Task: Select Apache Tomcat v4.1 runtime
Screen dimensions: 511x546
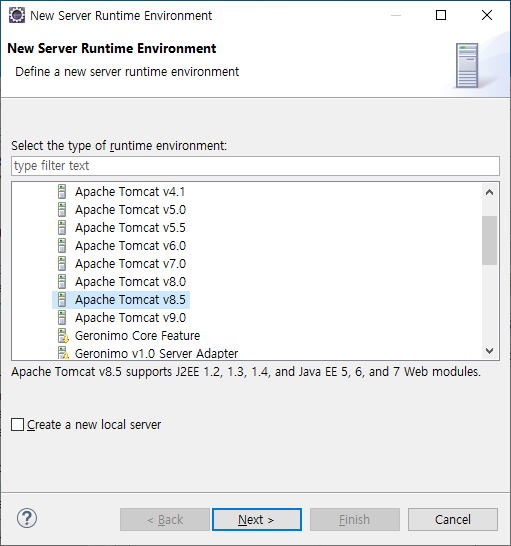Action: [130, 192]
